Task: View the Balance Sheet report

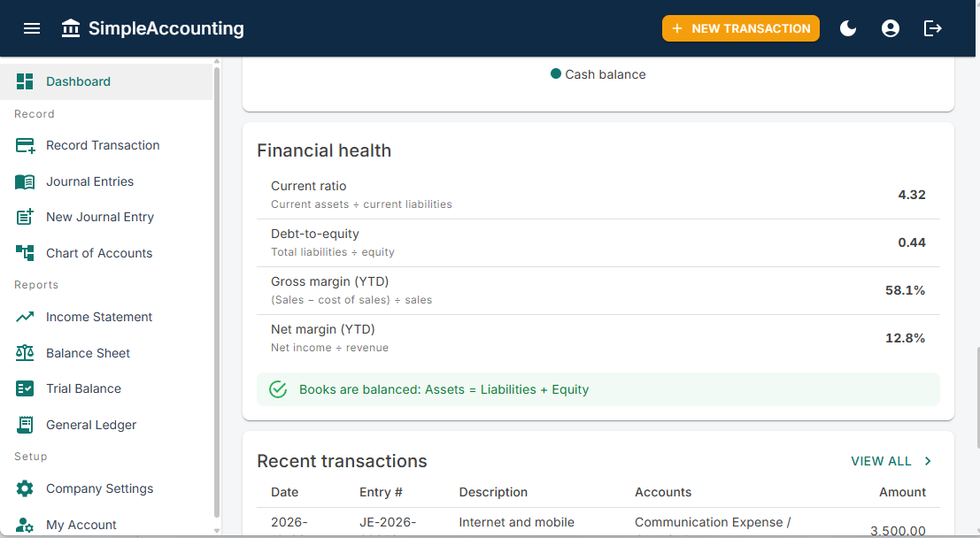Action: pyautogui.click(x=106, y=353)
